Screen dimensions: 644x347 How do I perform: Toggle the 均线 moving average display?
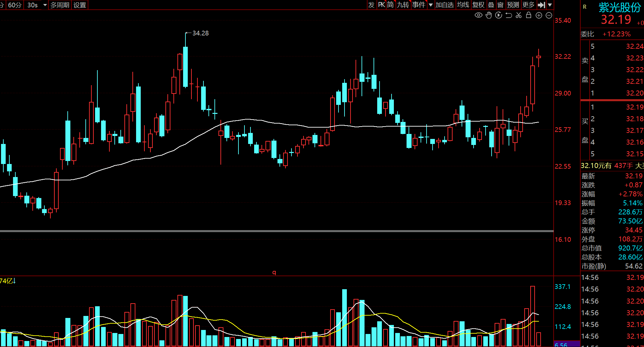pos(463,5)
